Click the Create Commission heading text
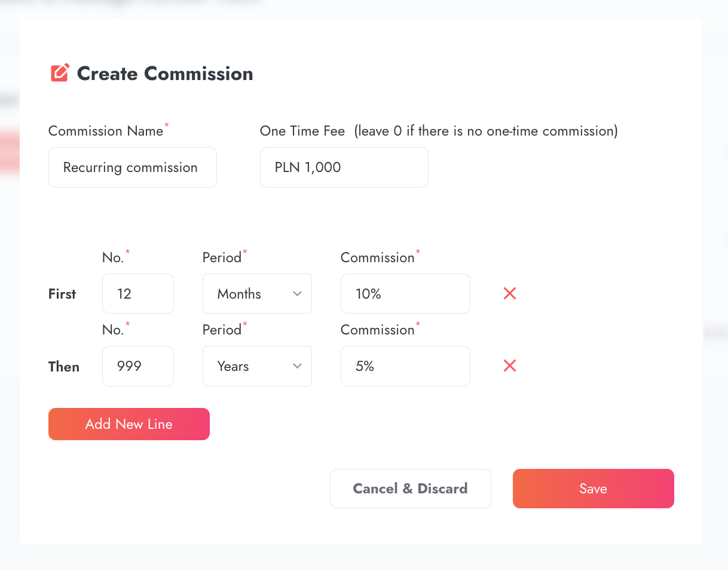Image resolution: width=728 pixels, height=571 pixels. (165, 73)
